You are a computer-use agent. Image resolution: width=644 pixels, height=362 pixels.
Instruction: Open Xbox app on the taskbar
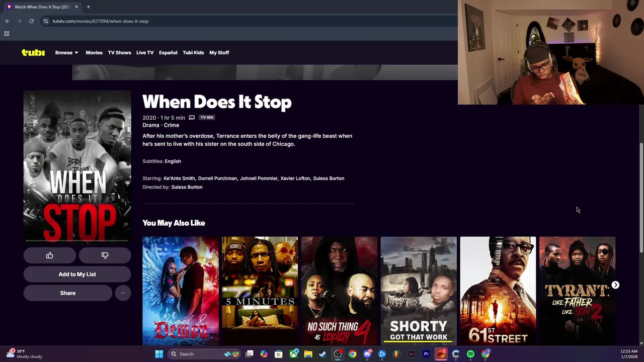293,354
